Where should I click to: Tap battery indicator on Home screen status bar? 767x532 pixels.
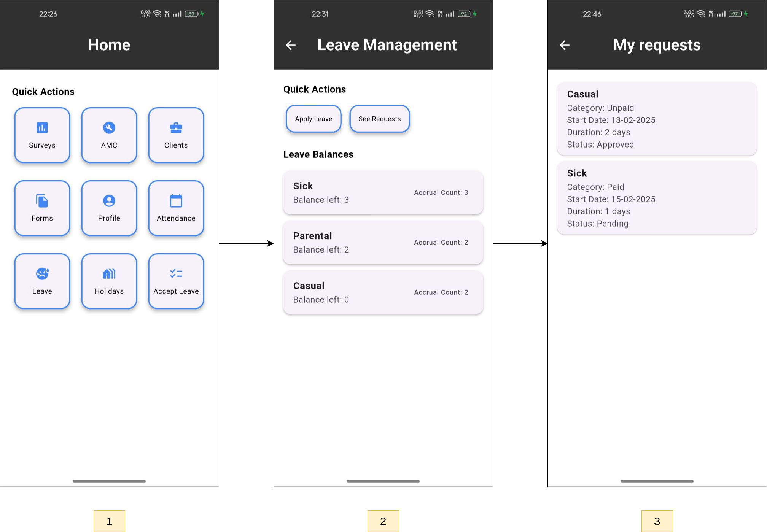(191, 14)
